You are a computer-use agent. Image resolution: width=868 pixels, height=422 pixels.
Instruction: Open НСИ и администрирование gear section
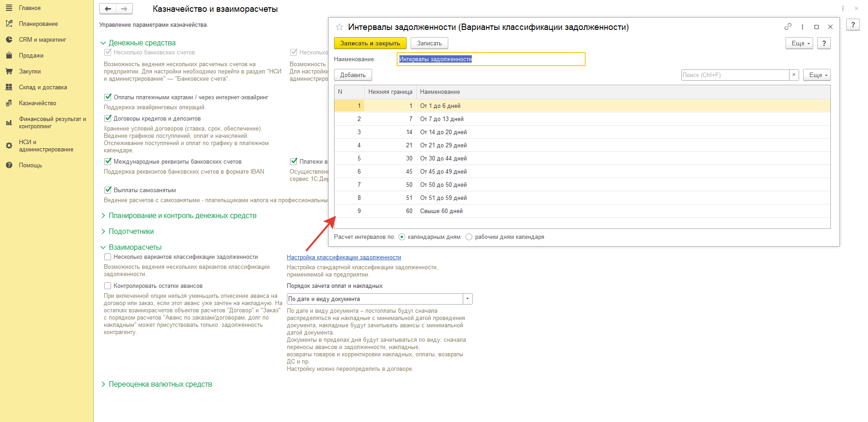coord(46,146)
